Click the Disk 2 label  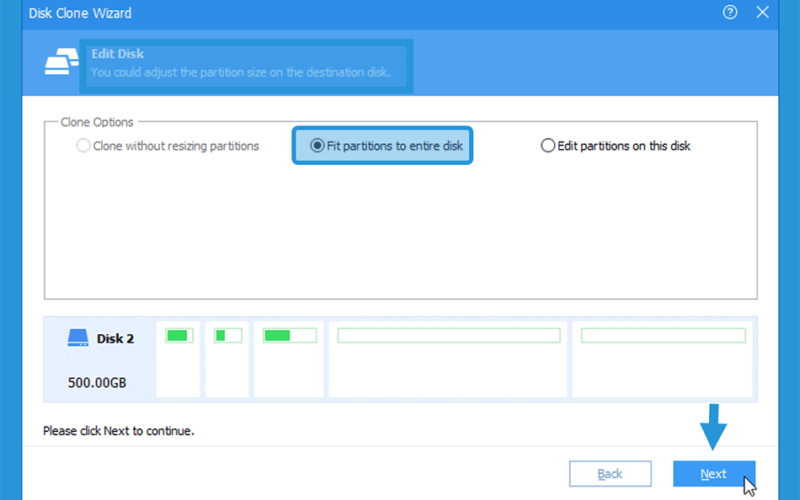tap(115, 339)
